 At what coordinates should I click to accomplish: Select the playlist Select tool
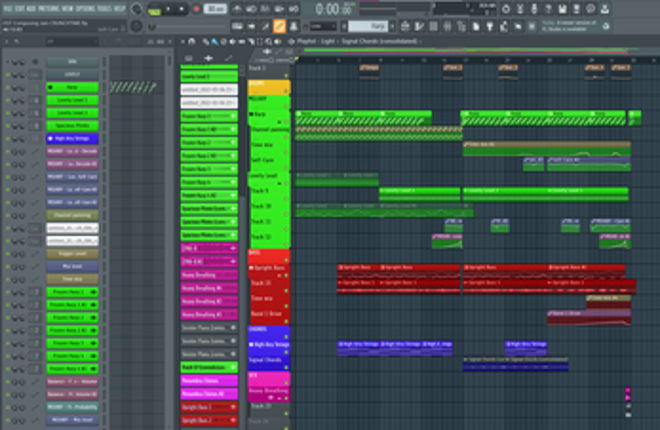[x=260, y=41]
